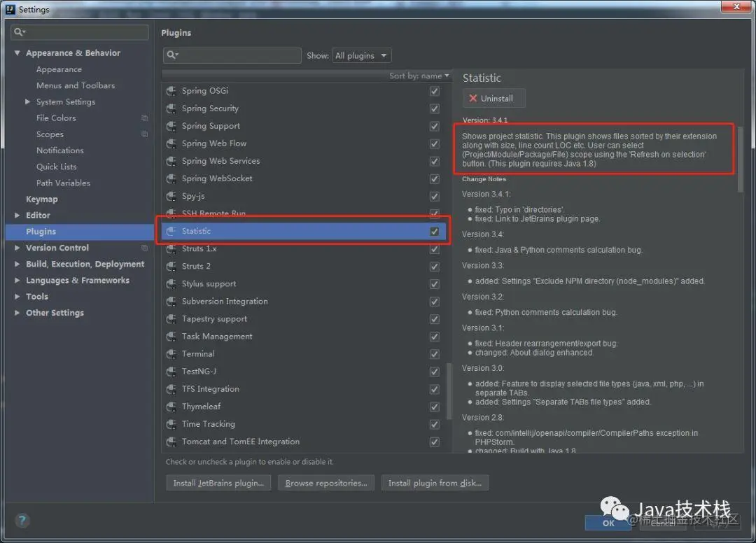Image resolution: width=756 pixels, height=543 pixels.
Task: Click the Uninstall button for Statistic
Action: [493, 98]
